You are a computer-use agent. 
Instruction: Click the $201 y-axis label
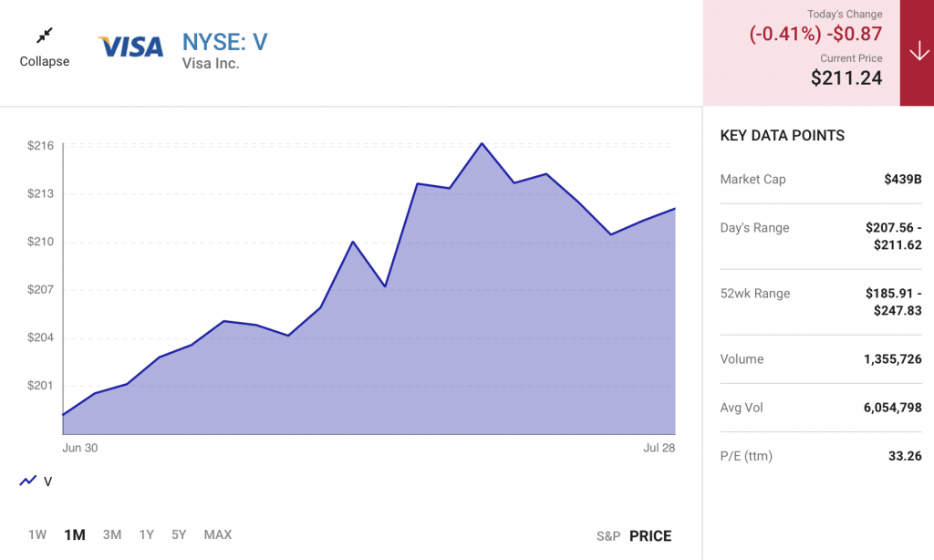pos(40,385)
